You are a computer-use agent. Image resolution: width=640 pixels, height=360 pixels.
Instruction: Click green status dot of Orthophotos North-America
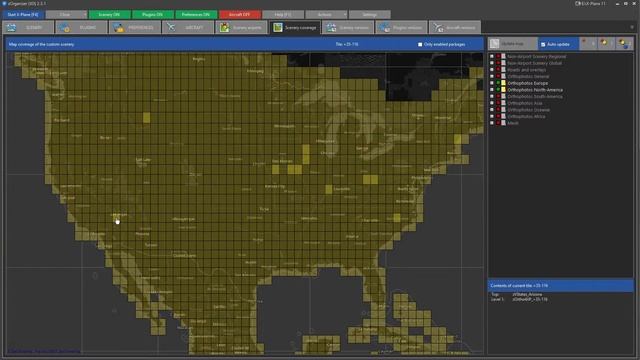498,89
